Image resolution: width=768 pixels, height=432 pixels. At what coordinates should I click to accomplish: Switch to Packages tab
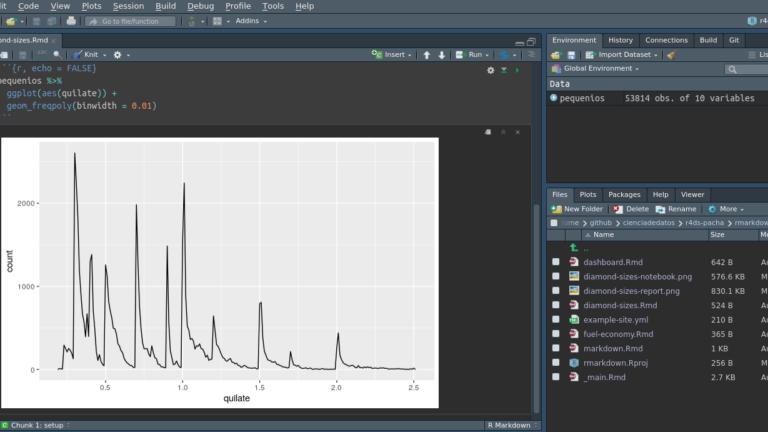click(x=624, y=194)
